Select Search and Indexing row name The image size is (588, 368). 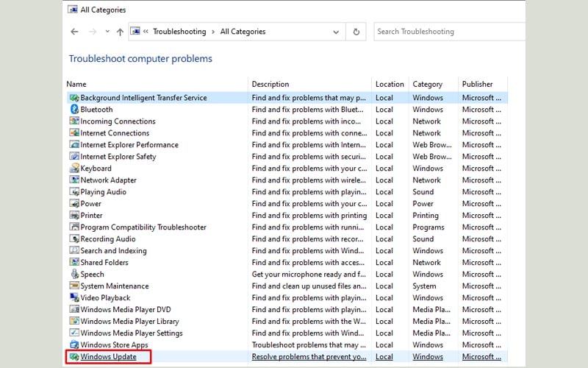point(114,250)
